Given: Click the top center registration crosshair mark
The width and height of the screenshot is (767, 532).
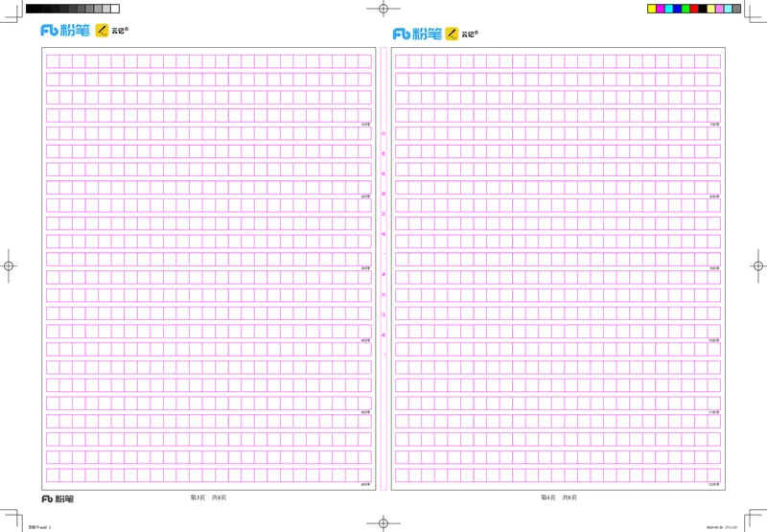Looking at the screenshot, I should click(x=383, y=8).
